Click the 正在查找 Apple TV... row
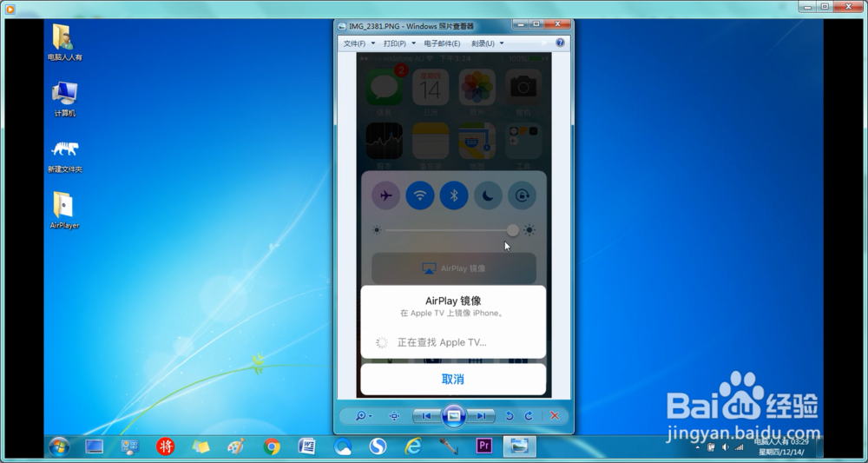The image size is (868, 463). (x=453, y=343)
